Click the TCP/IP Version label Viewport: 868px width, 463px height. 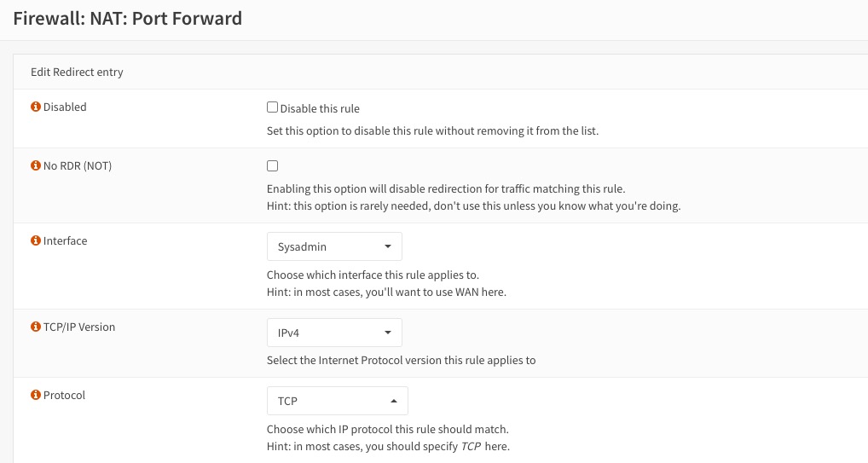point(79,327)
